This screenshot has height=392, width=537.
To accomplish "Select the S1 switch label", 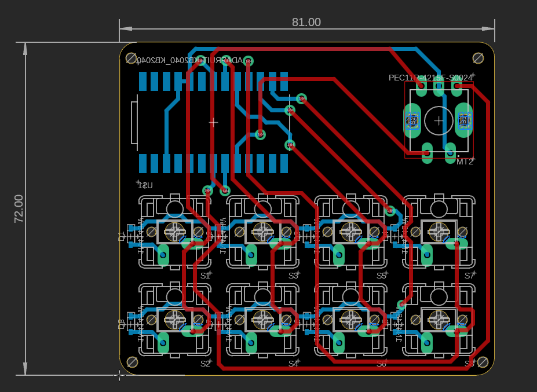I will click(x=205, y=276).
